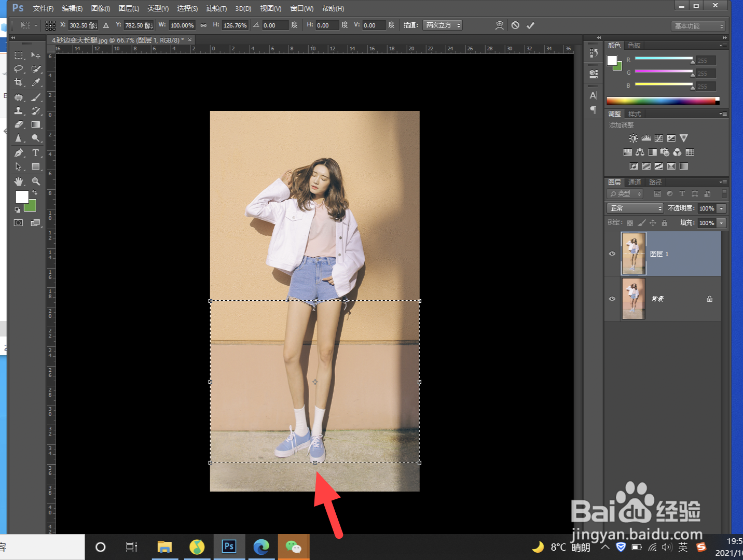The width and height of the screenshot is (743, 560).
Task: Cancel the transform
Action: pos(515,25)
